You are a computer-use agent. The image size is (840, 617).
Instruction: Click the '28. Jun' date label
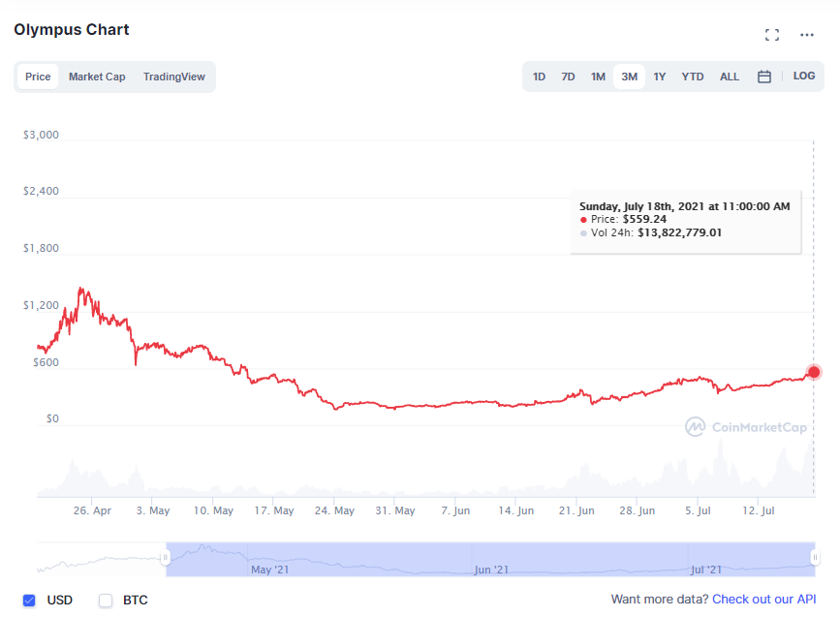tap(637, 511)
